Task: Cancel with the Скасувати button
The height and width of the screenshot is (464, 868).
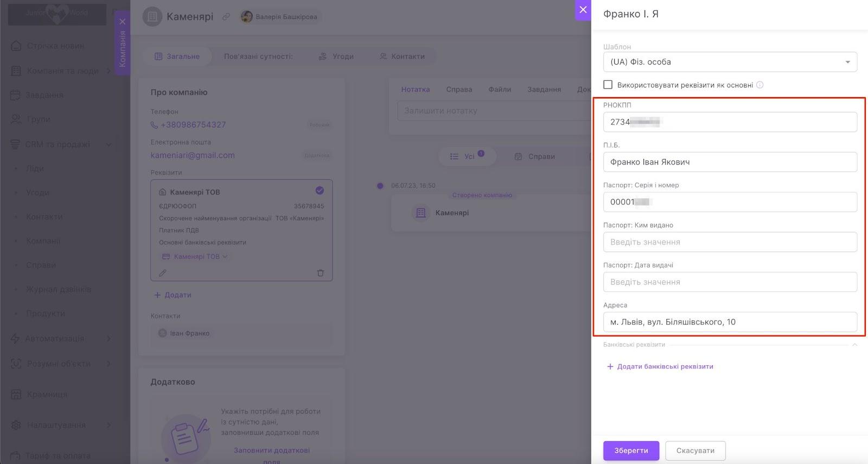Action: 695,450
